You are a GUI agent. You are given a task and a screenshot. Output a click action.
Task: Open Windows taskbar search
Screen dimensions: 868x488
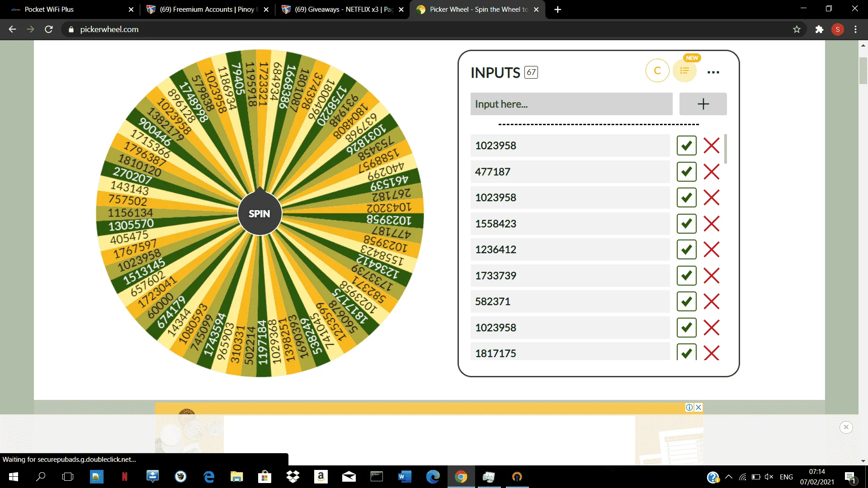tap(41, 477)
